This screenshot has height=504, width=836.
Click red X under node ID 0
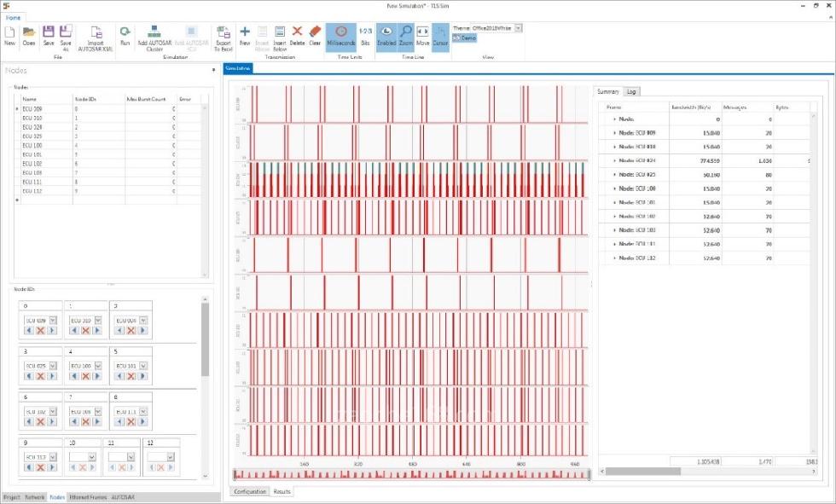click(x=40, y=330)
